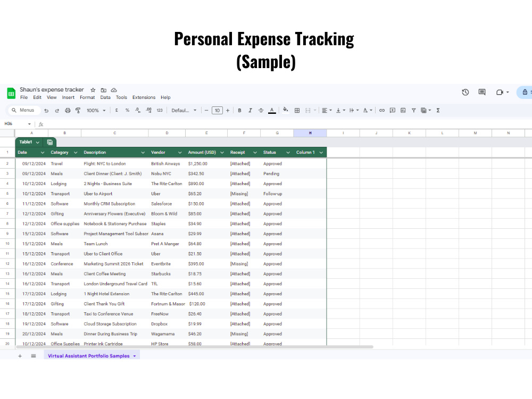This screenshot has height=399, width=532.
Task: Format as currency with pound icon
Action: coord(117,110)
